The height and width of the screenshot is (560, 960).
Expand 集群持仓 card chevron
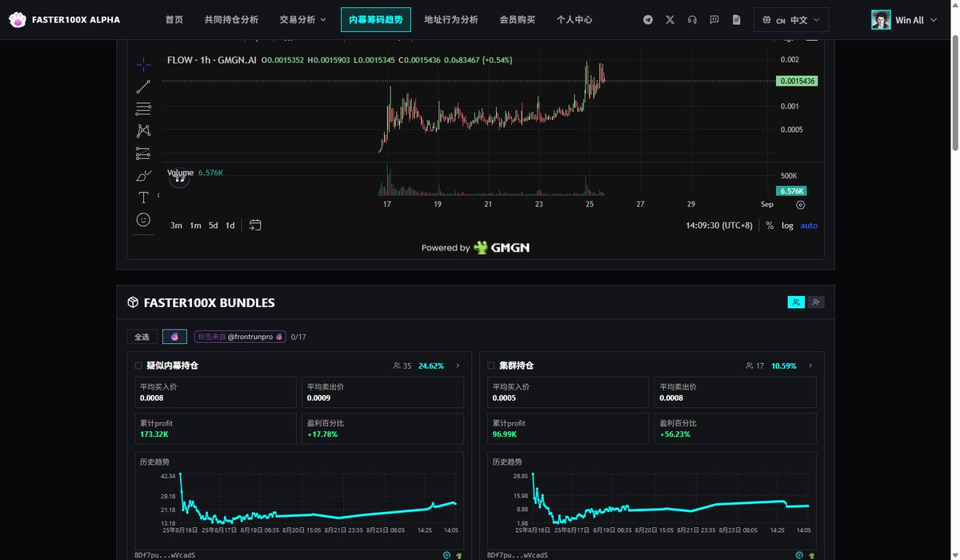tap(810, 366)
